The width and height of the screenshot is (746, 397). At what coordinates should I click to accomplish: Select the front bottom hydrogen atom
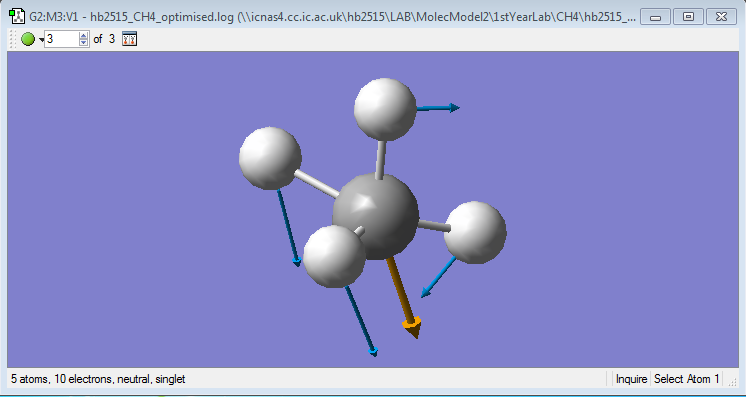click(x=334, y=256)
